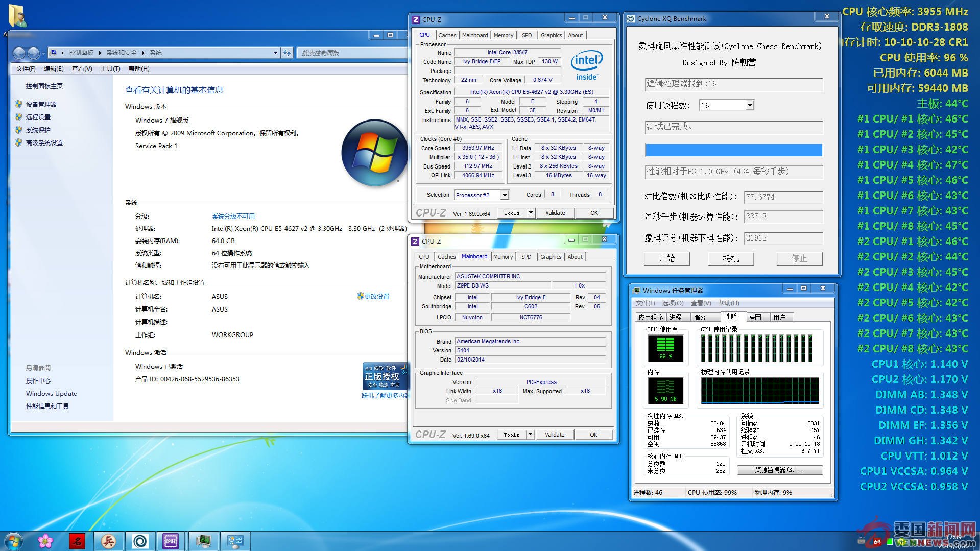The image size is (980, 551).
Task: Expand the 系统和安全 breadcrumb arrow
Action: 143,53
